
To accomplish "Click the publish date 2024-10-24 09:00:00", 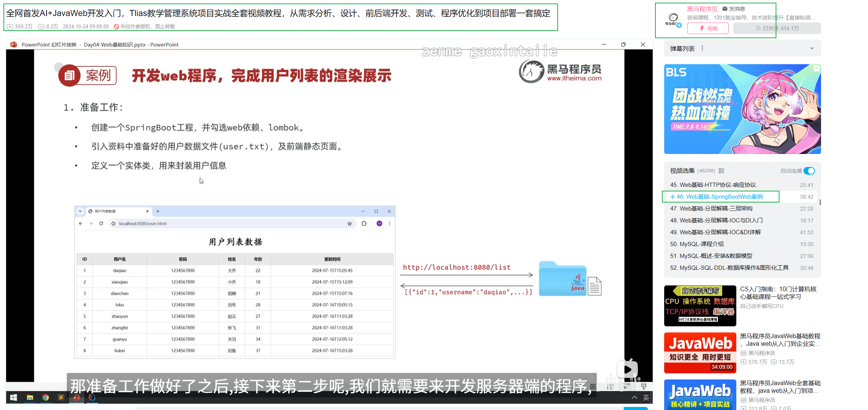I will pos(86,26).
